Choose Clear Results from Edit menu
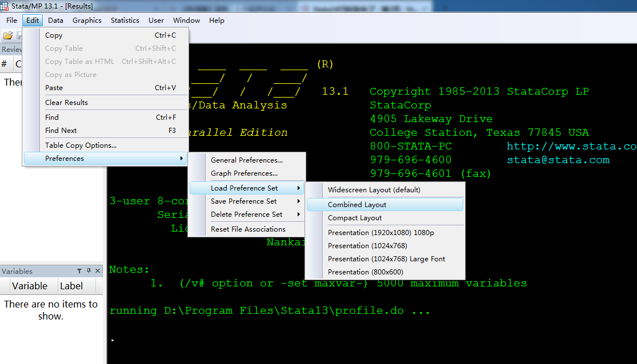Image resolution: width=637 pixels, height=364 pixels. [66, 103]
